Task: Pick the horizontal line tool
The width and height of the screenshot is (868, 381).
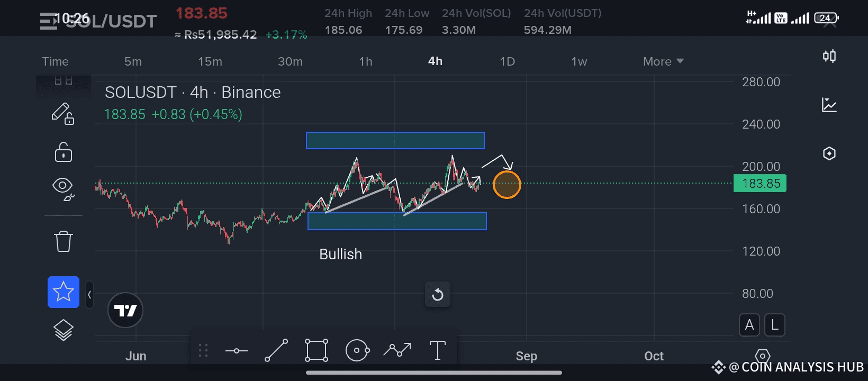Action: point(236,351)
